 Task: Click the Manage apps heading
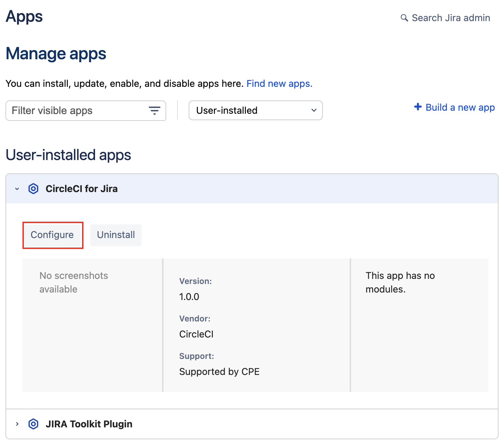(56, 54)
